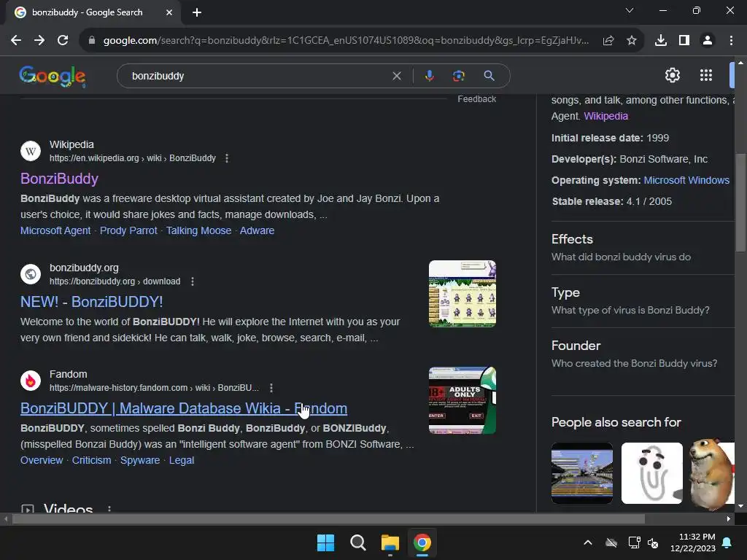Open Wikipedia result options menu
Image resolution: width=747 pixels, height=560 pixels.
(x=227, y=158)
